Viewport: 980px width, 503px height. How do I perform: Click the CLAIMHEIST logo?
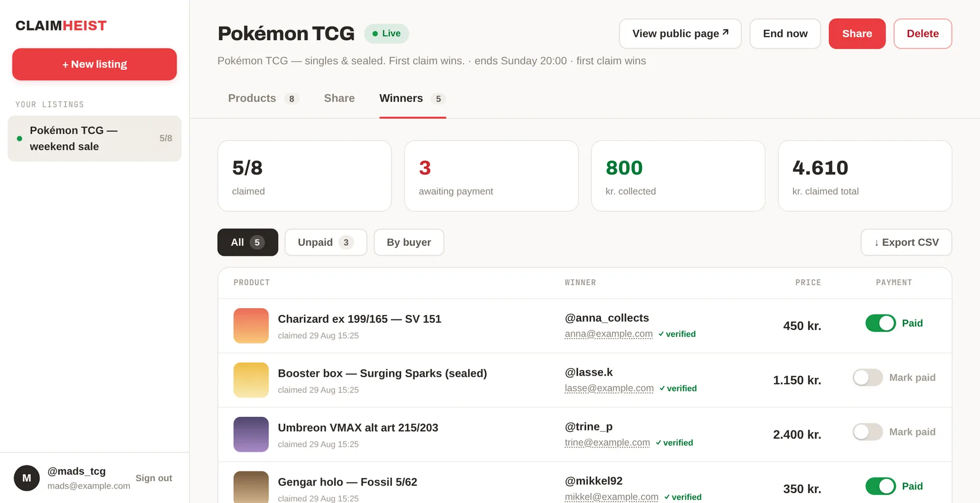point(61,26)
